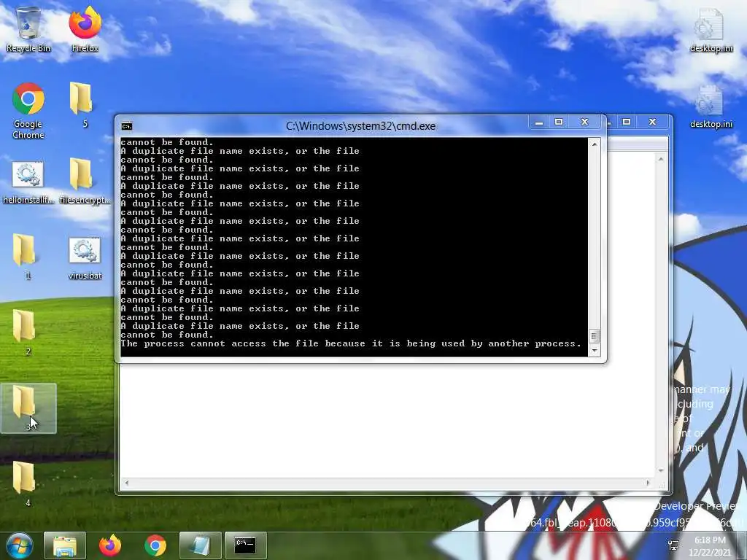Image resolution: width=747 pixels, height=560 pixels.
Task: Click the cmd.exe title bar text
Action: (x=360, y=126)
